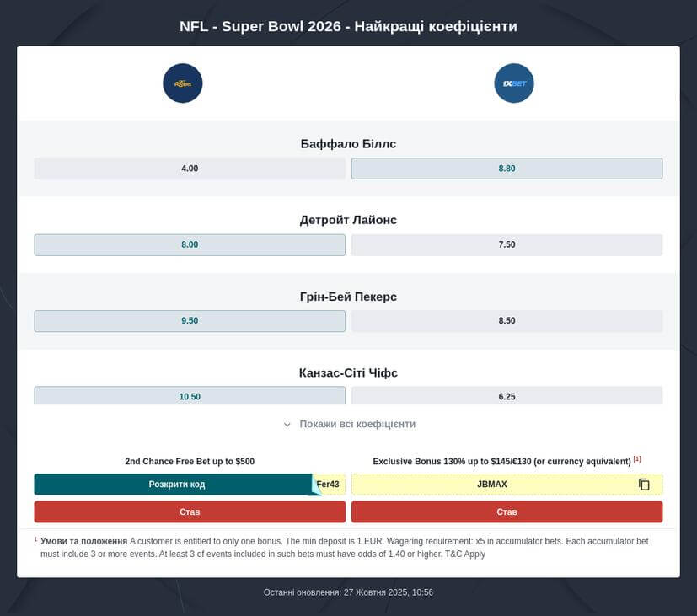Choose Детройт Лайонс odds 7.50
697x616 pixels.
[507, 245]
